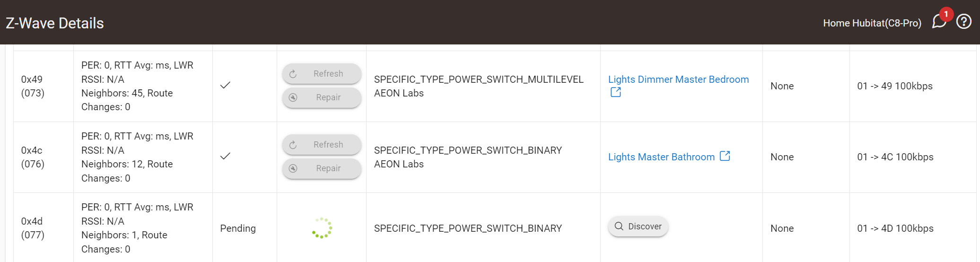Click the loading spinner in the 0x4d row

click(x=322, y=228)
